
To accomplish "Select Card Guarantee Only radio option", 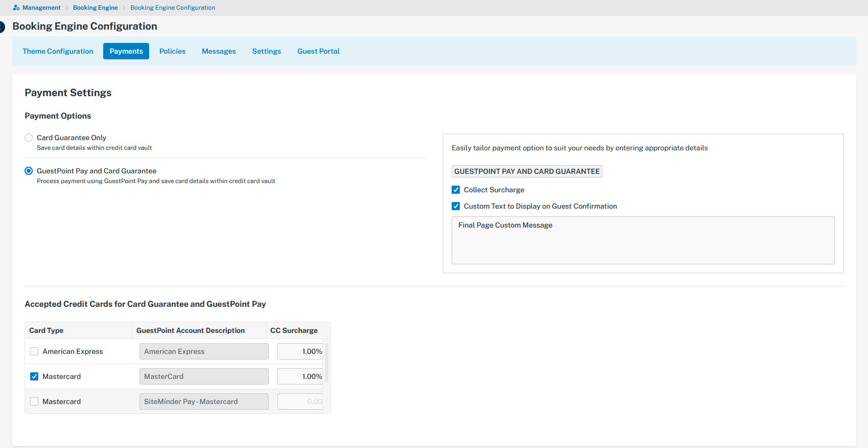I will (x=29, y=138).
